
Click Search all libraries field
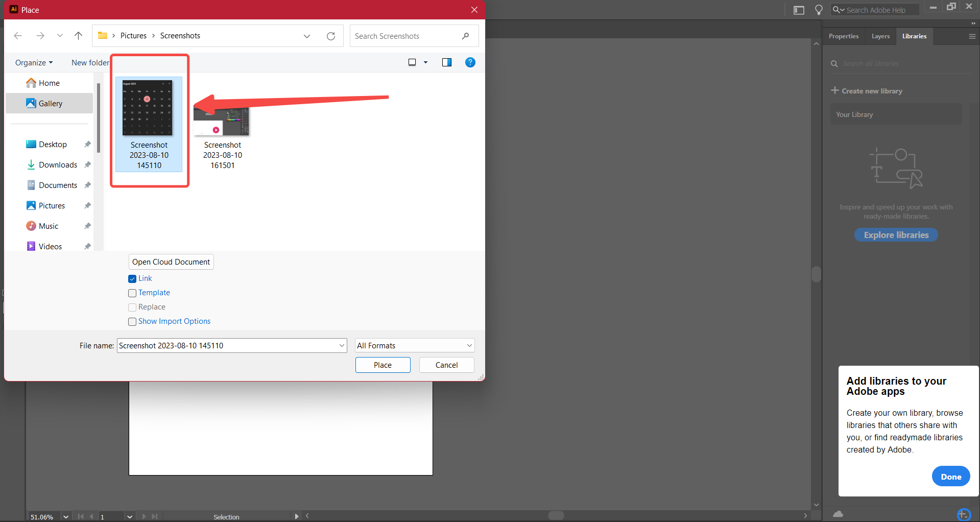tap(901, 64)
